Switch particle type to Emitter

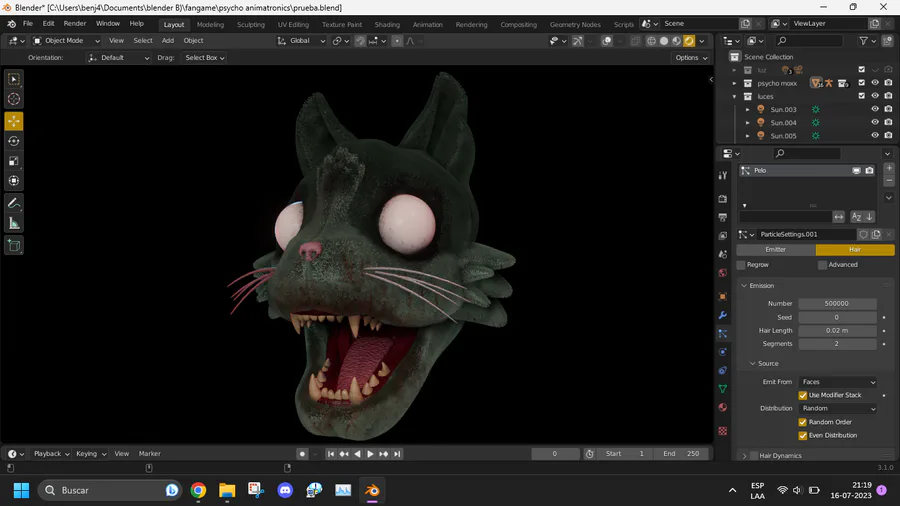[776, 250]
